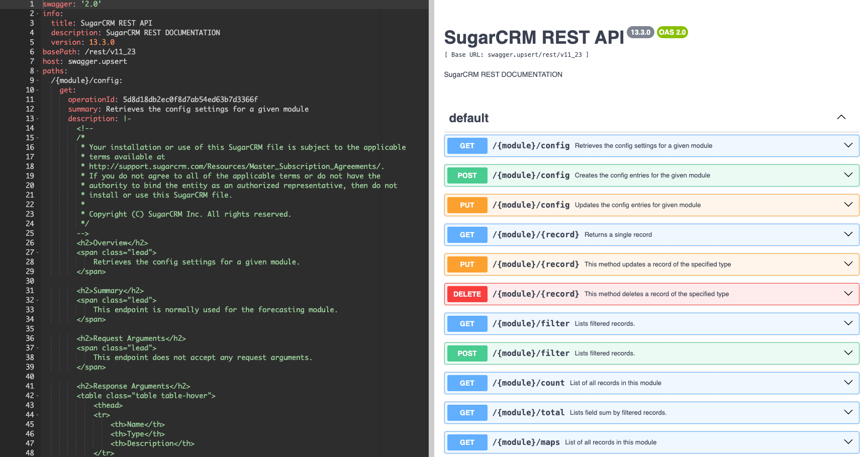Viewport: 868px width, 457px height.
Task: Expand POST /{module}/filter operation arrow
Action: point(848,353)
